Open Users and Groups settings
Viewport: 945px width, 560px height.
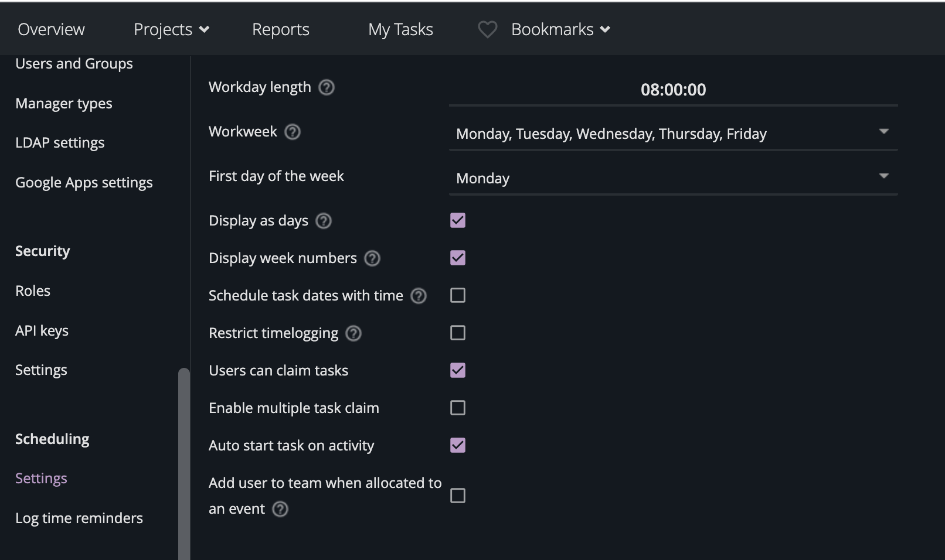coord(74,63)
